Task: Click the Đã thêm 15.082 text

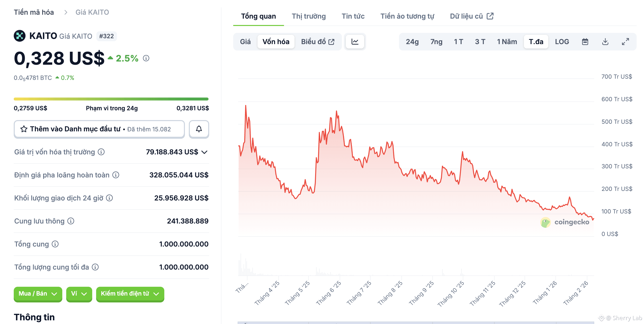Action: coord(149,129)
